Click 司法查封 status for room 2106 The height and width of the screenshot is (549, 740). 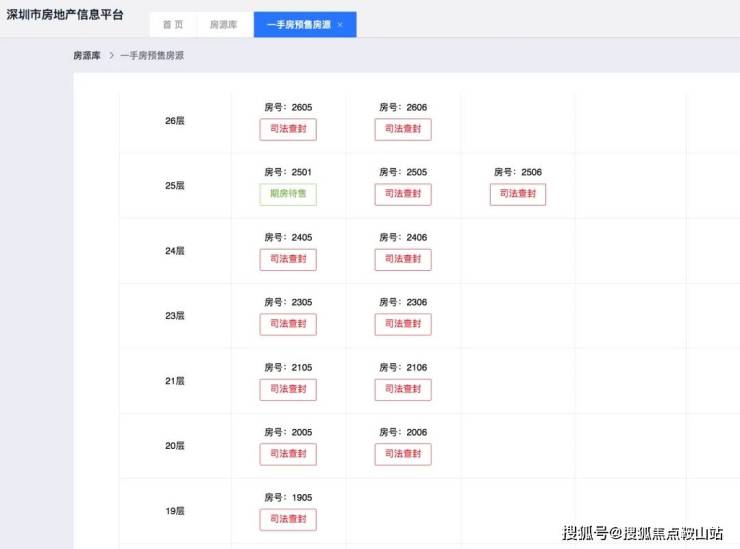point(403,389)
